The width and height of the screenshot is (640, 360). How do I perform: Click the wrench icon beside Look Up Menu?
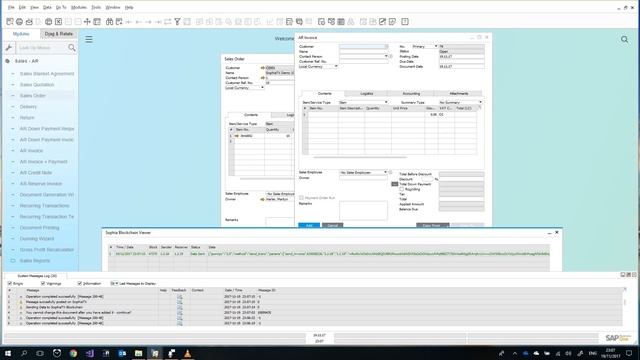(9, 48)
